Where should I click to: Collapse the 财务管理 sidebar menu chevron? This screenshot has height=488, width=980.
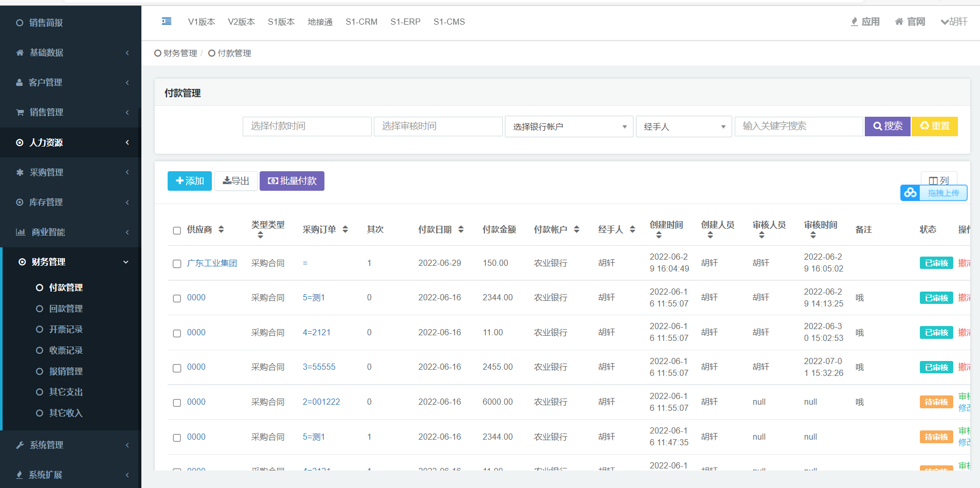point(126,262)
